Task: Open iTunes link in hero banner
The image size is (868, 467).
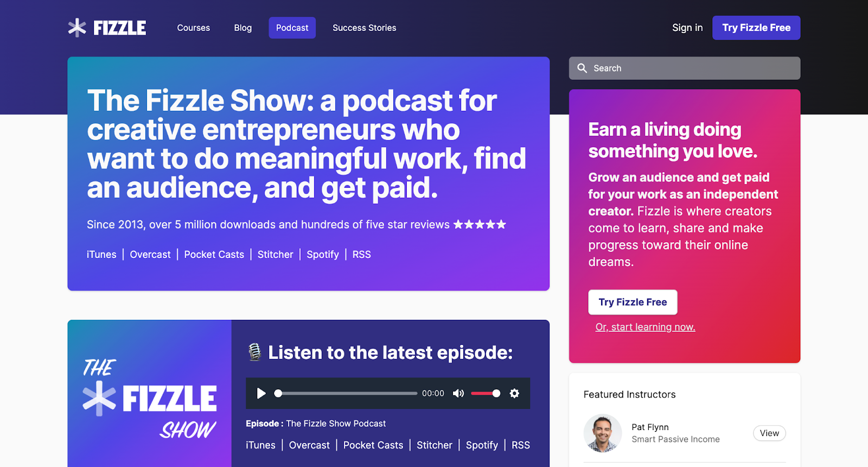Action: coord(101,255)
